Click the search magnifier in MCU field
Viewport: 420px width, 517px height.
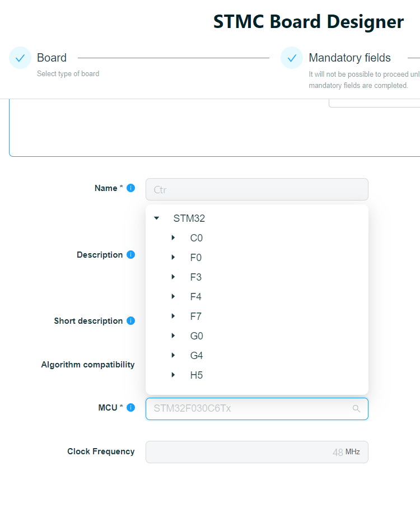click(356, 409)
